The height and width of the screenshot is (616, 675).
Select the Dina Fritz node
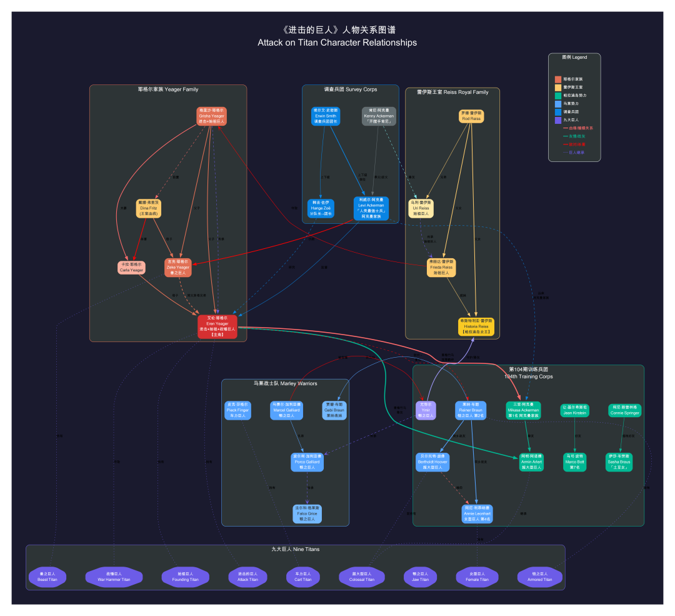[149, 208]
